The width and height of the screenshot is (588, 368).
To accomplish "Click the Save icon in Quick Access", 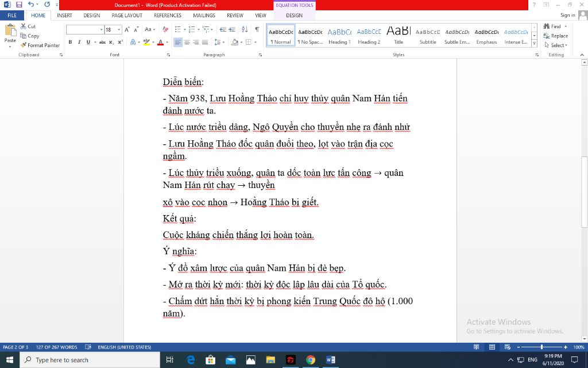I will [19, 5].
